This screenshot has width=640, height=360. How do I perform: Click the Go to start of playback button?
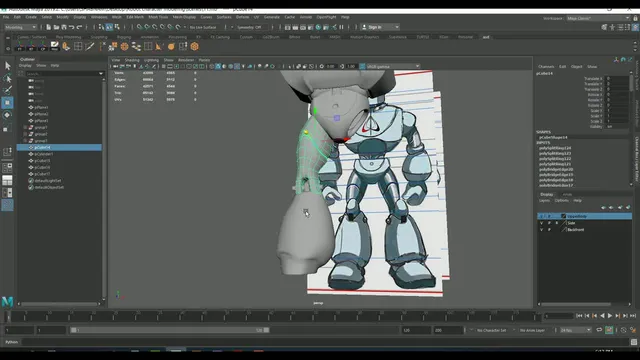point(579,316)
